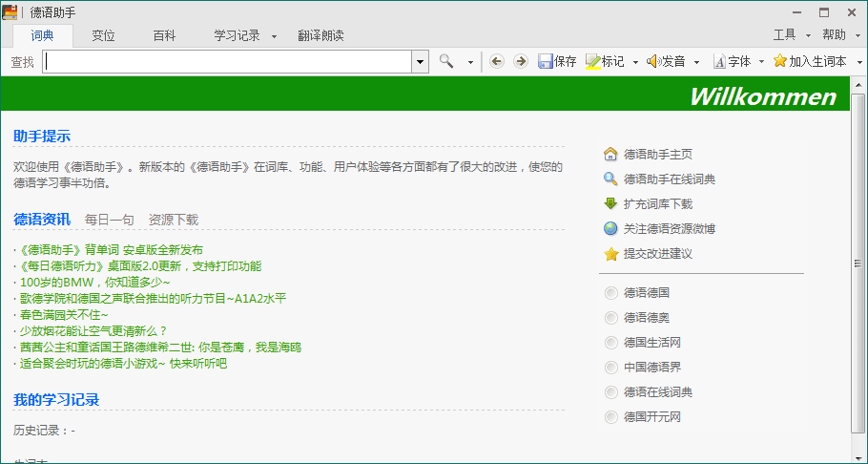
Task: Click the 保存 floppy disk icon
Action: [546, 61]
